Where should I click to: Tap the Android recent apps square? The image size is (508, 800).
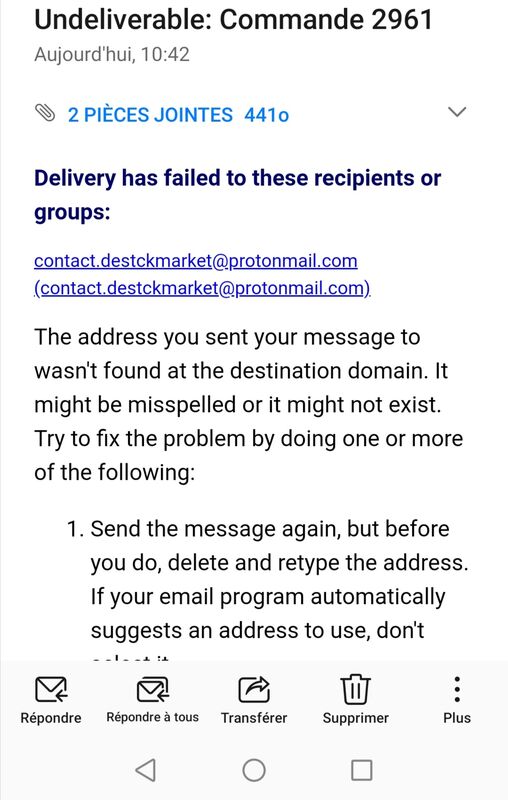tap(362, 770)
